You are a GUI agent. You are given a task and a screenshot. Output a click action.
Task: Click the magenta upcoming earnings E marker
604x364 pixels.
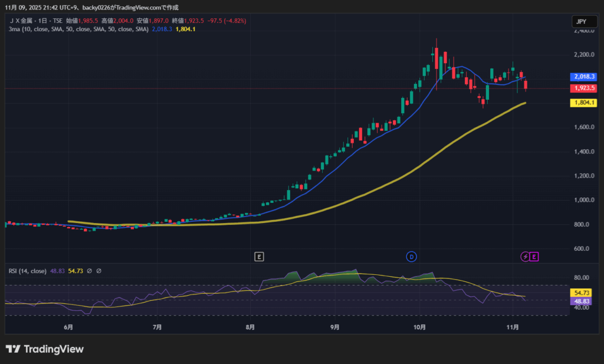pos(534,256)
